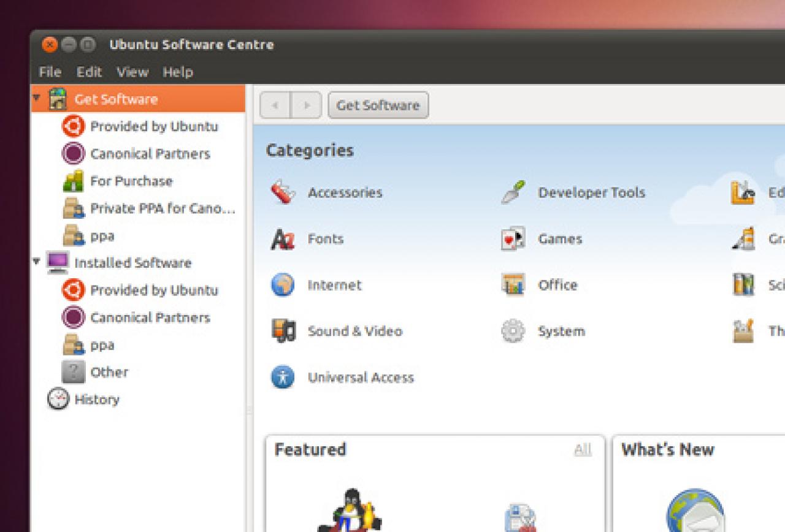Open the Help menu
Screen dimensions: 785x532
coord(178,72)
